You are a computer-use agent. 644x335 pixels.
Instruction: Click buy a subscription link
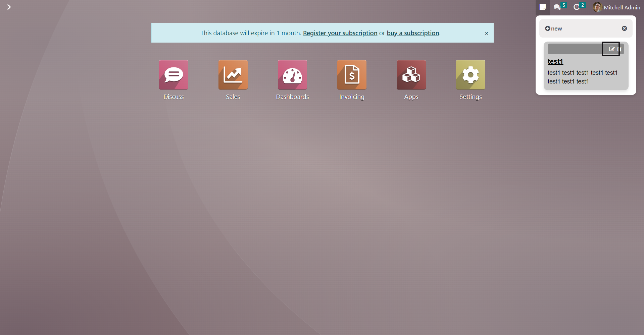coord(413,33)
